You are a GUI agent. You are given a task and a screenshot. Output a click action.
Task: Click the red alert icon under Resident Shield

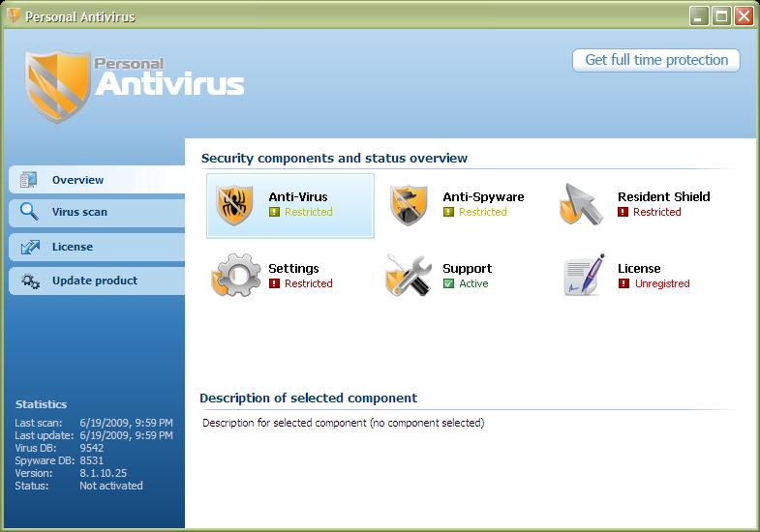(x=623, y=212)
